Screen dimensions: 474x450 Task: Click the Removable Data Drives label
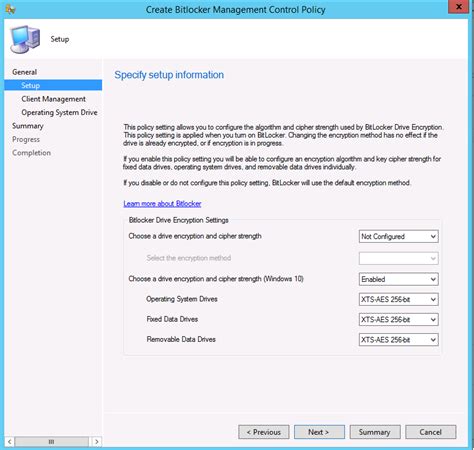point(181,339)
